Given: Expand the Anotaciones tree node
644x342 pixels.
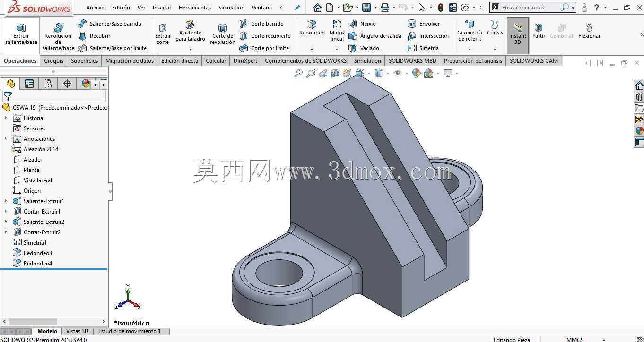Looking at the screenshot, I should pos(6,139).
